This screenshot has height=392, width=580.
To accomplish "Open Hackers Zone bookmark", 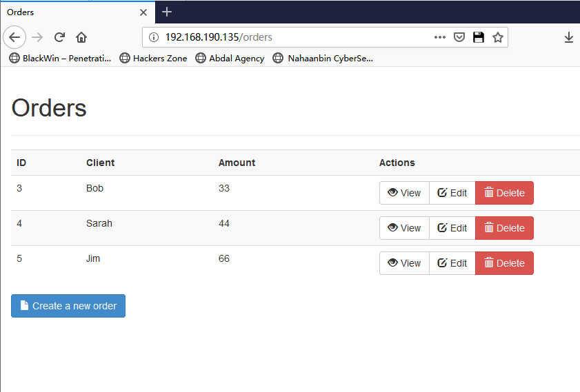I will (x=154, y=59).
